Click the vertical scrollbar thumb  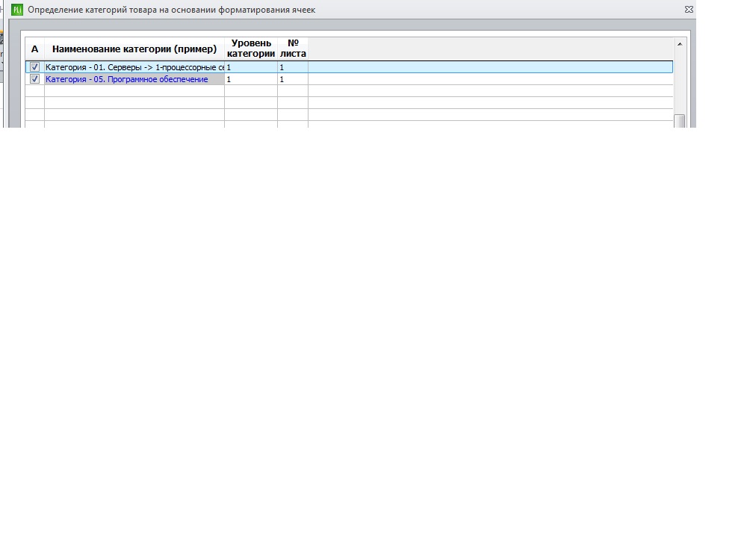tap(680, 121)
